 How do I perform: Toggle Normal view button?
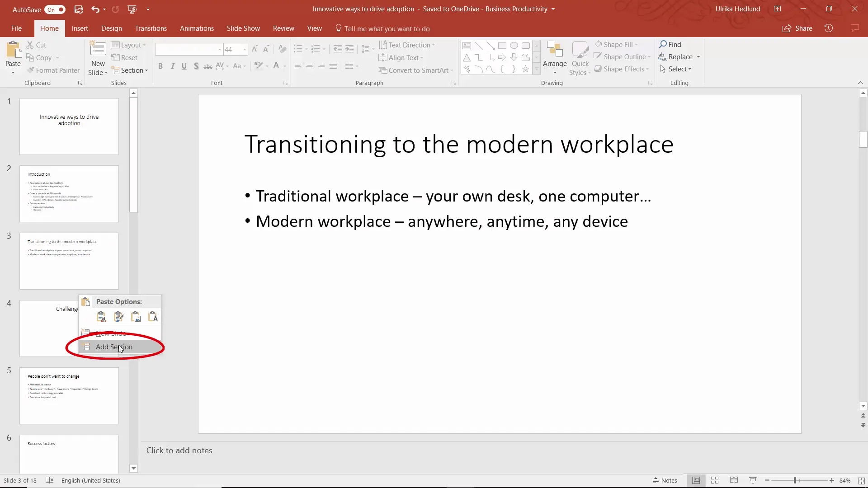(x=696, y=480)
